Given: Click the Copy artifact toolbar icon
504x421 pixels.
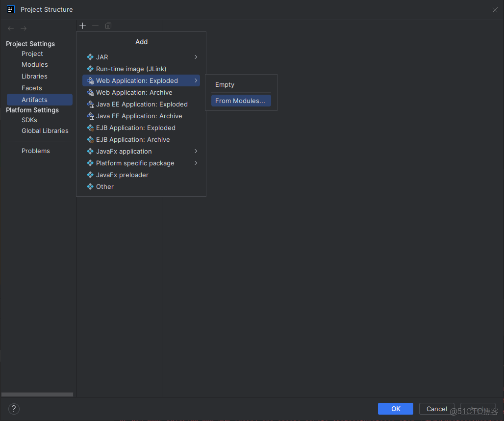Looking at the screenshot, I should [108, 26].
